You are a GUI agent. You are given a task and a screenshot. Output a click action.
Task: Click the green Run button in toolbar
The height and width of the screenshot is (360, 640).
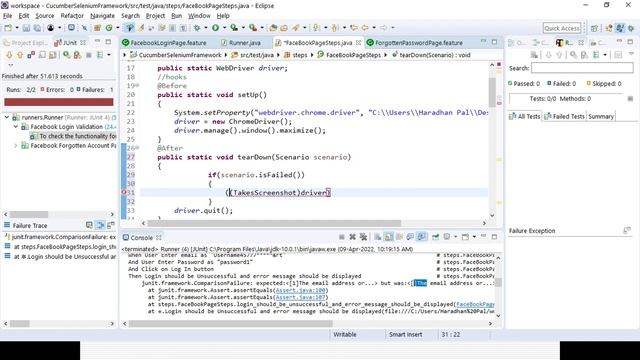pos(215,28)
